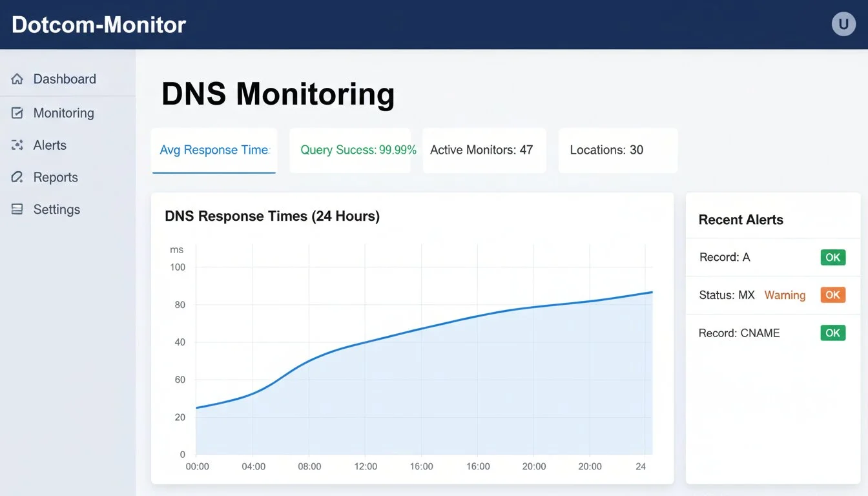Go to Monitoring section
Screen dimensions: 868x496
[x=63, y=113]
